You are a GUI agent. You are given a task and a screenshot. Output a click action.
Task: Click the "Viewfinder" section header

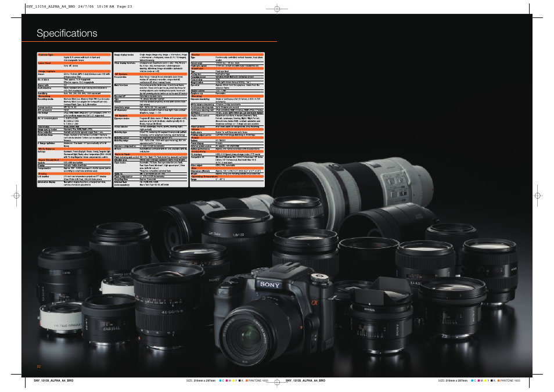pyautogui.click(x=227, y=69)
